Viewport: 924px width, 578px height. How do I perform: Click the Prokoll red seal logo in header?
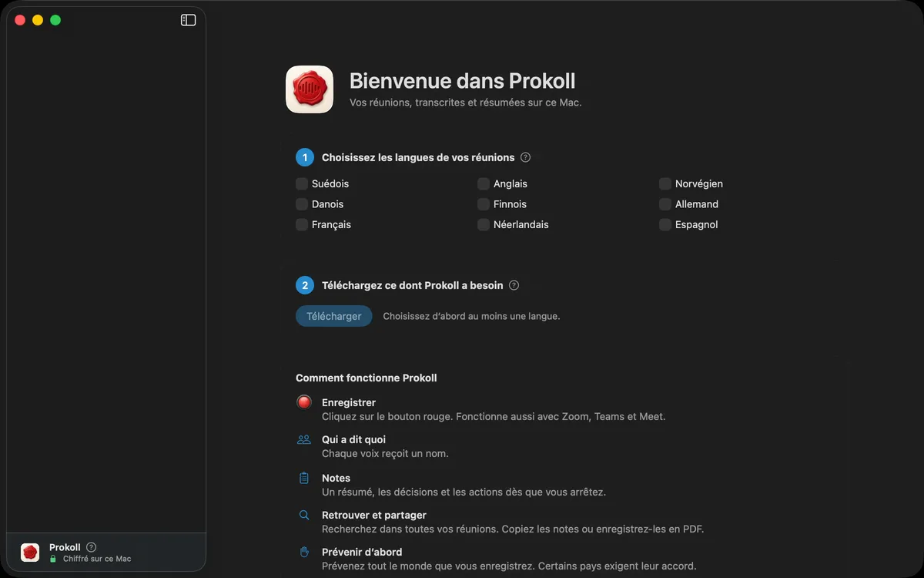(x=310, y=89)
